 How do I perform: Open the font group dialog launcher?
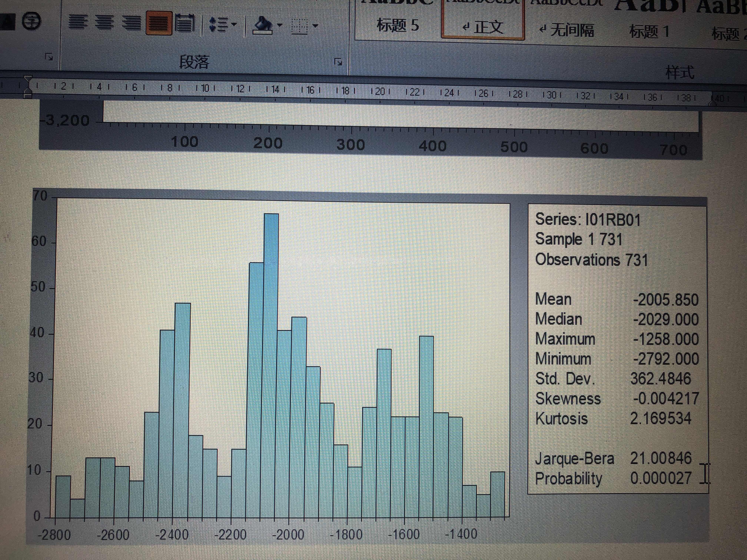pos(49,57)
